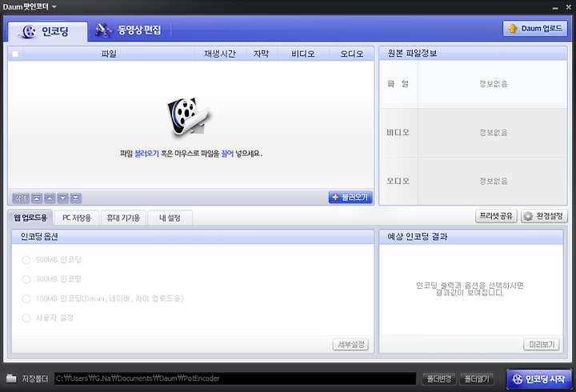Click the 미리보기 preview button
The width and height of the screenshot is (576, 392).
(542, 344)
